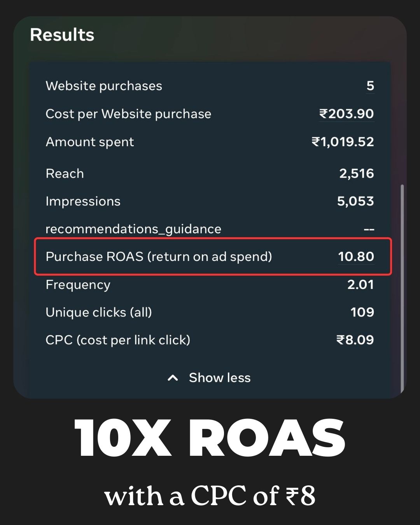Select the Frequency value 2.01

(360, 285)
